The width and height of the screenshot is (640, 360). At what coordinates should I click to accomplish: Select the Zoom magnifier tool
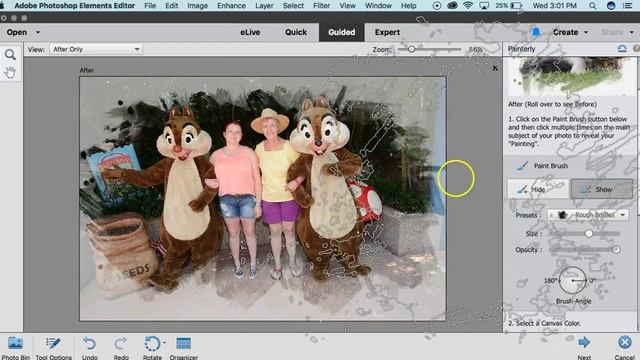pos(10,54)
